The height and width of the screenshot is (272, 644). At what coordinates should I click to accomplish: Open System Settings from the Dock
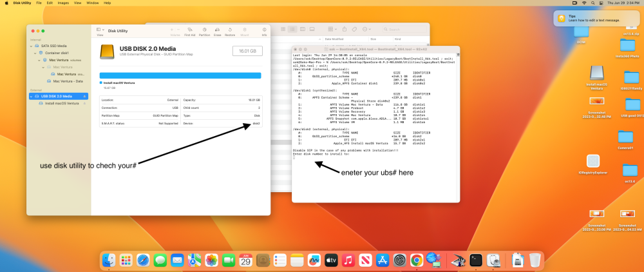click(x=400, y=260)
